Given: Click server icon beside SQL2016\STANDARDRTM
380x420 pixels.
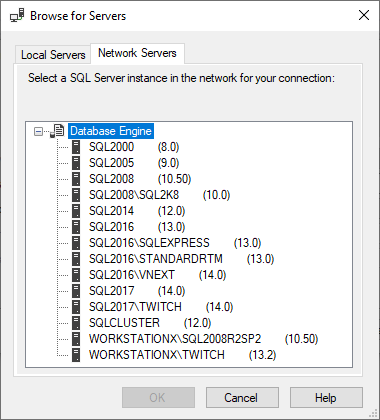Looking at the screenshot, I should coord(76,259).
